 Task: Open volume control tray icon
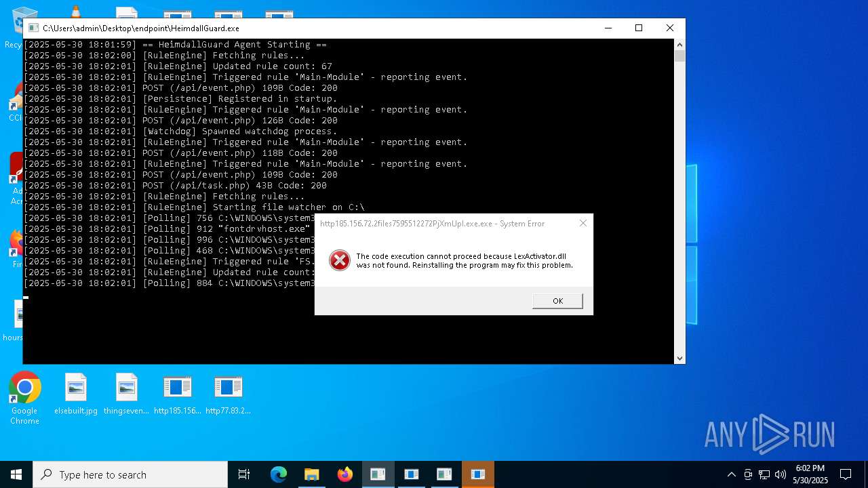[x=781, y=474]
